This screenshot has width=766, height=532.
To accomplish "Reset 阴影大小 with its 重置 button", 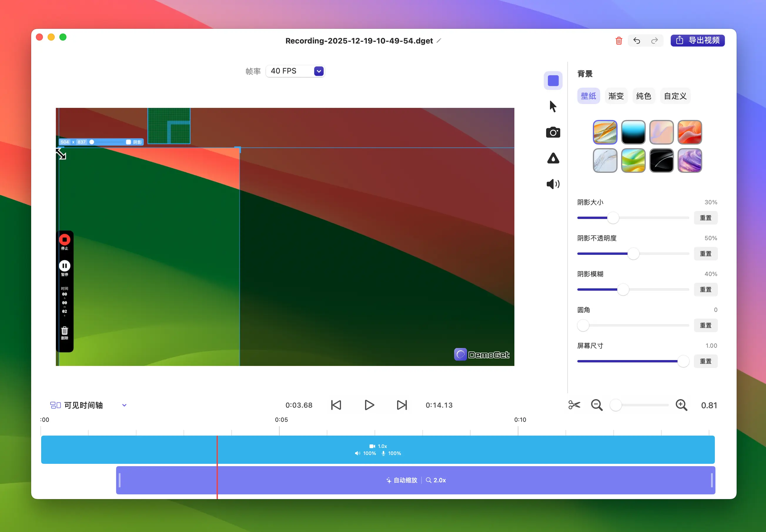I will click(x=705, y=218).
